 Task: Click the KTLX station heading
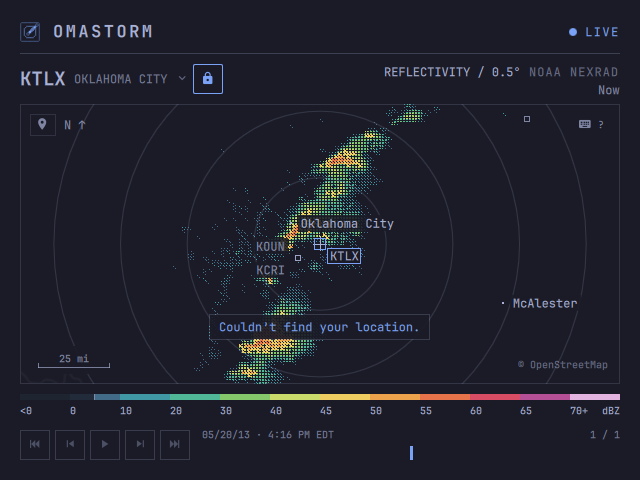point(43,79)
